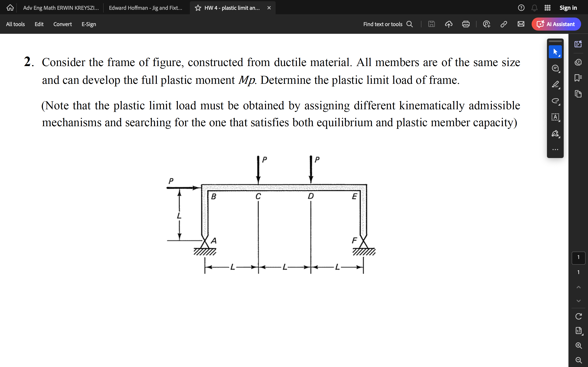Open the Comments panel
The height and width of the screenshot is (367, 588).
578,62
